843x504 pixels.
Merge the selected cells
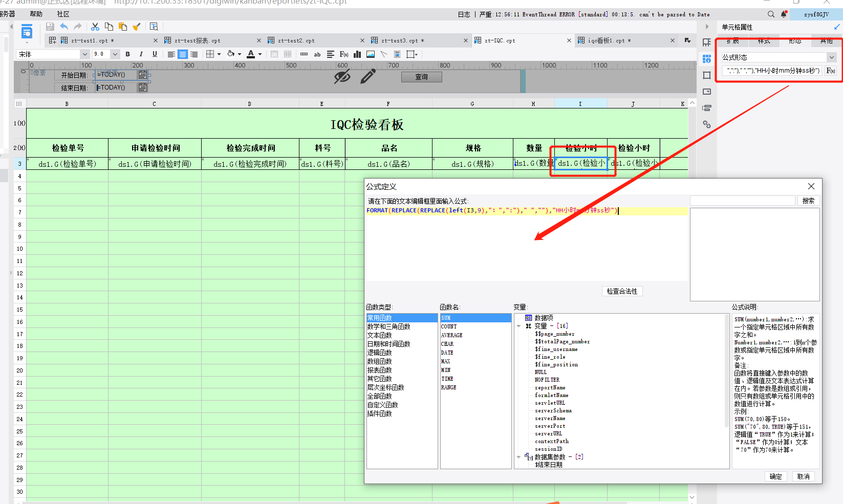pyautogui.click(x=274, y=54)
